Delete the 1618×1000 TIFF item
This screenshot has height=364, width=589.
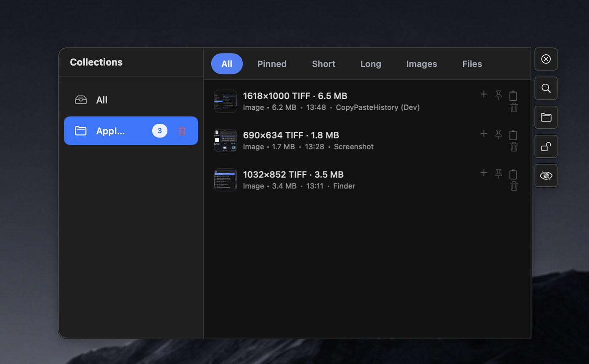(514, 107)
